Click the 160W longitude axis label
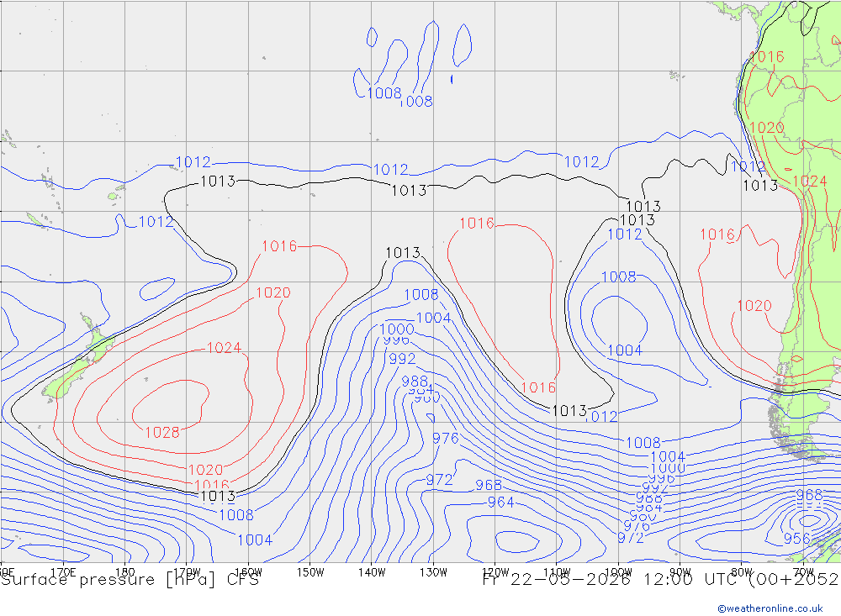 (248, 572)
